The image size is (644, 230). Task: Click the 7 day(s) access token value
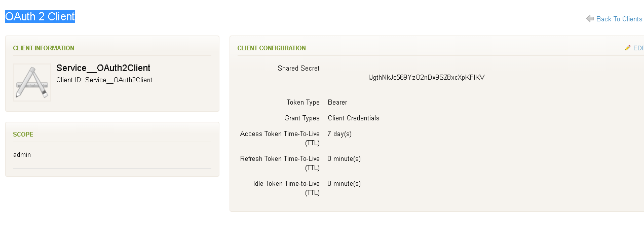point(339,134)
